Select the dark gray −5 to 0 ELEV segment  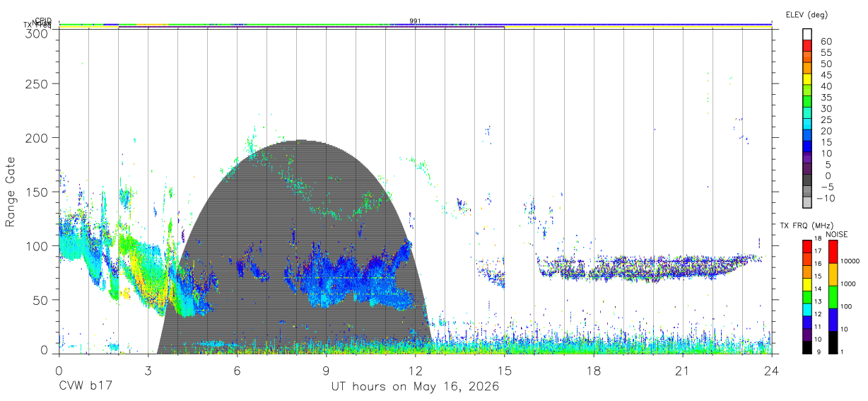coord(807,181)
